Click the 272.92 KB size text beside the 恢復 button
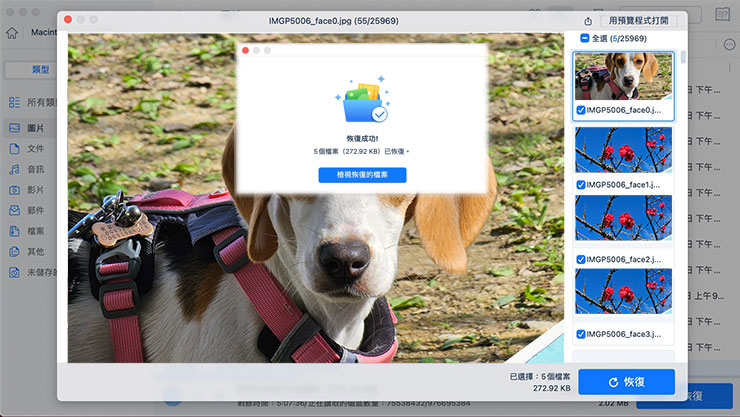The height and width of the screenshot is (417, 740). click(552, 388)
